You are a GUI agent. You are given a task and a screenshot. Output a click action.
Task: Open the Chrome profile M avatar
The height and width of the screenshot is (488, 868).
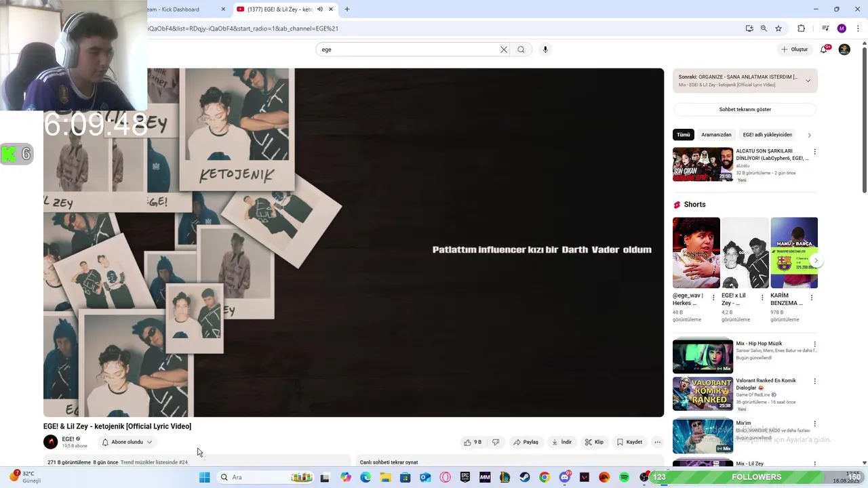[x=842, y=28]
